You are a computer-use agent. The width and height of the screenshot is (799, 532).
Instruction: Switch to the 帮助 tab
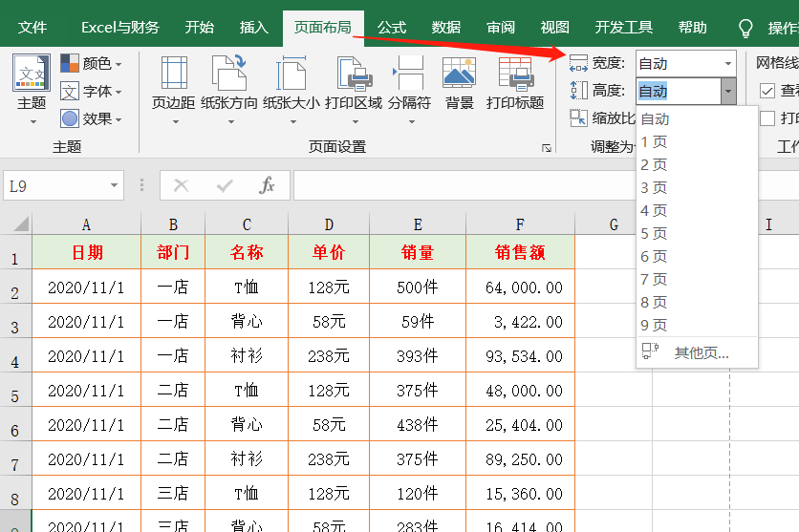693,27
